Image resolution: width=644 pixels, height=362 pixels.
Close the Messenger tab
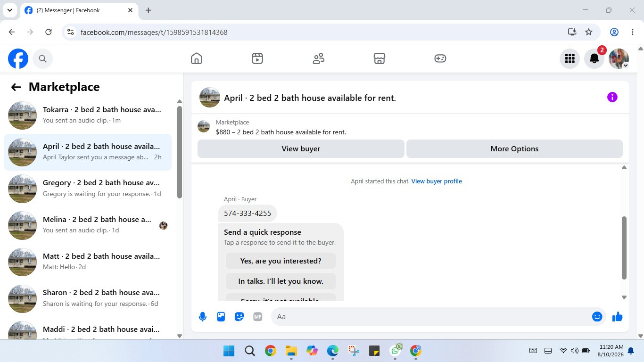point(130,10)
